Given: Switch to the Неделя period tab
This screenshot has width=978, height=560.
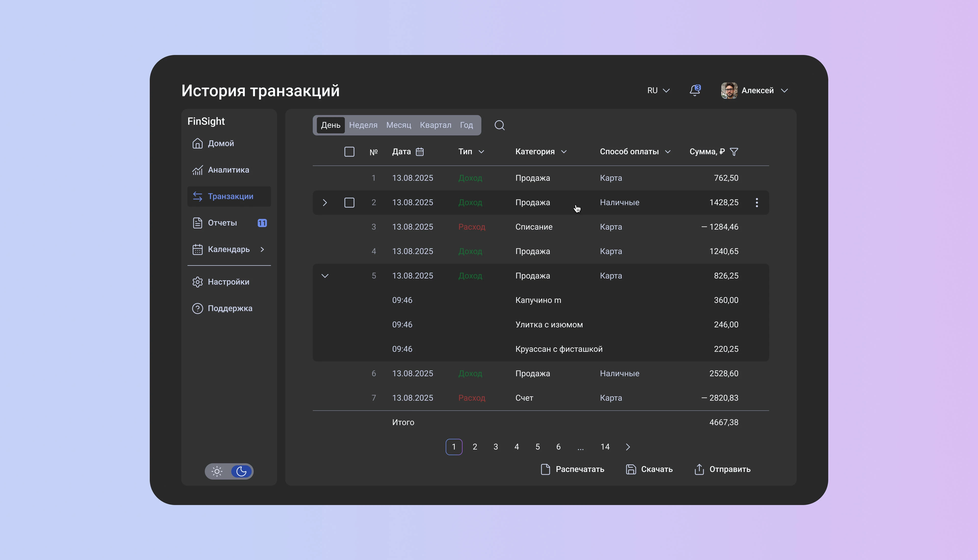Looking at the screenshot, I should point(363,125).
